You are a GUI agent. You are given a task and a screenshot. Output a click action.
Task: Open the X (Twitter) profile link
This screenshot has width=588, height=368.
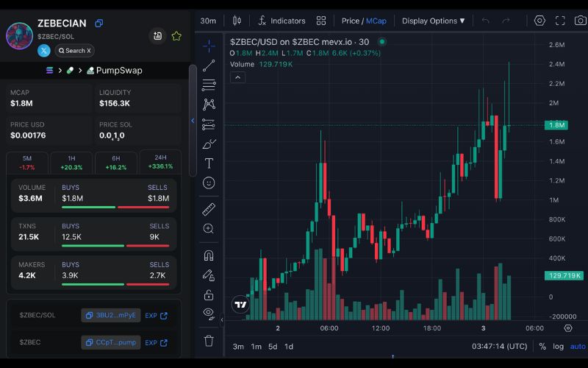point(44,50)
